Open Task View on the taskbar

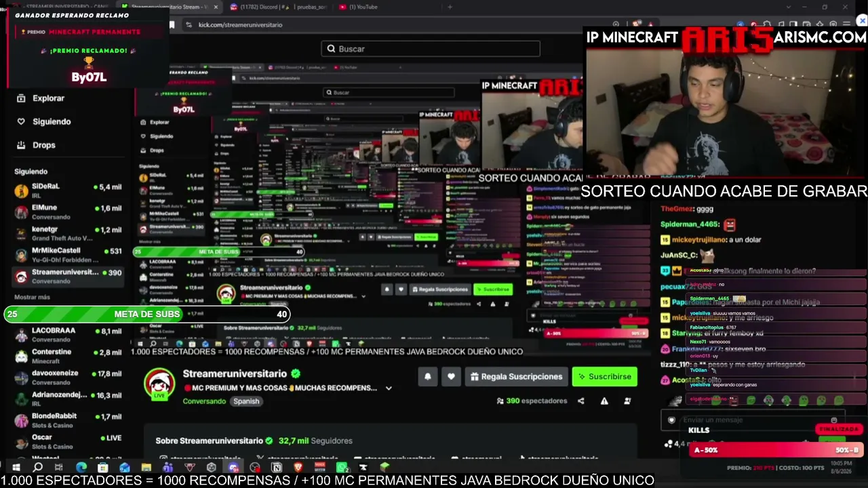(59, 467)
